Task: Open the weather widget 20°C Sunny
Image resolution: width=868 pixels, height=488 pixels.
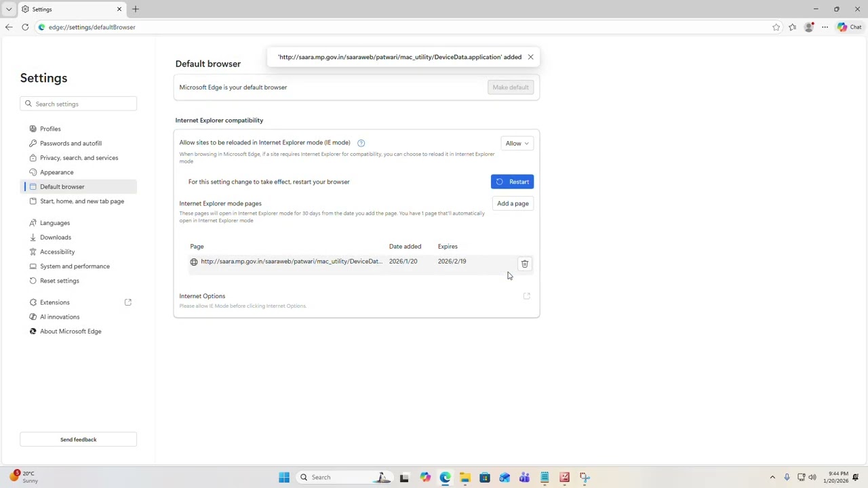Action: coord(24,477)
